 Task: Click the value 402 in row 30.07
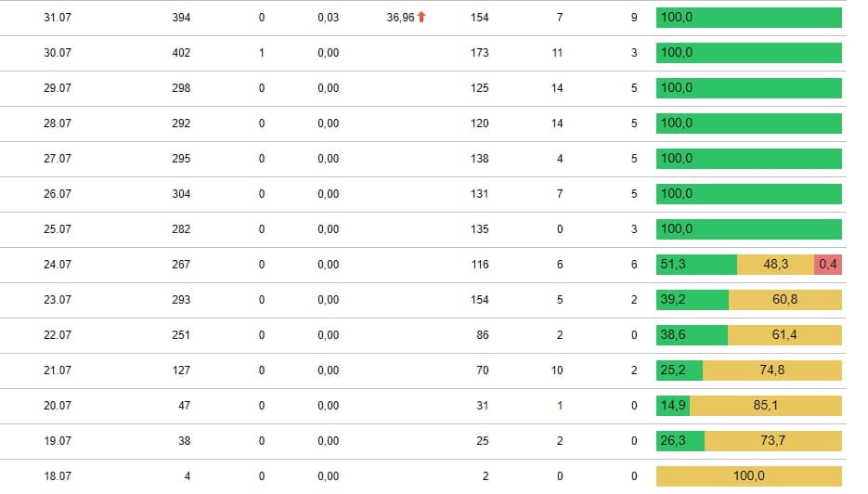[181, 53]
